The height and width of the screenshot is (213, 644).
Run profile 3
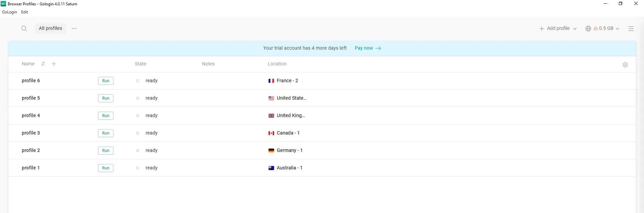point(105,133)
